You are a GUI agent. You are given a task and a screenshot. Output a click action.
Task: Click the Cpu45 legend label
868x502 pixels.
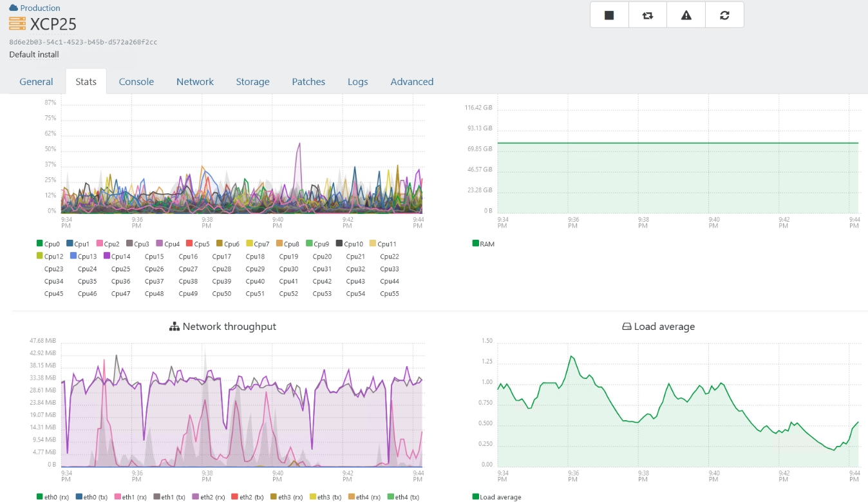click(x=53, y=293)
